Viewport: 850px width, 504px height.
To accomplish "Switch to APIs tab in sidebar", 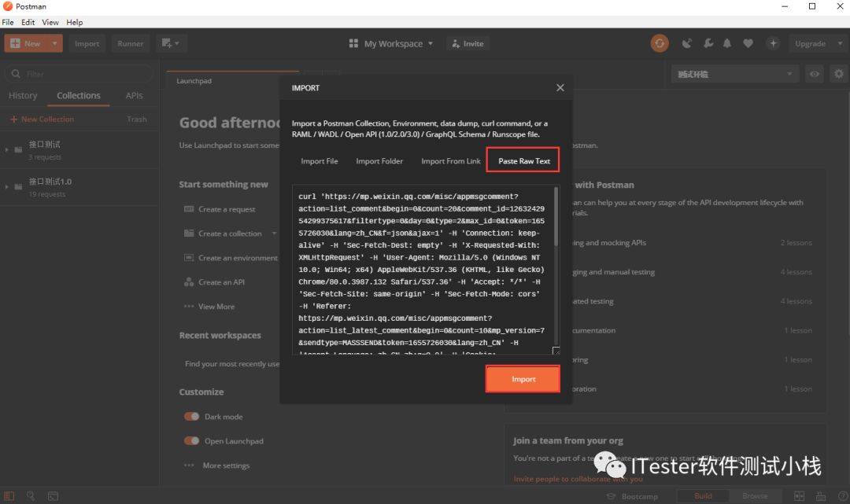I will [134, 95].
